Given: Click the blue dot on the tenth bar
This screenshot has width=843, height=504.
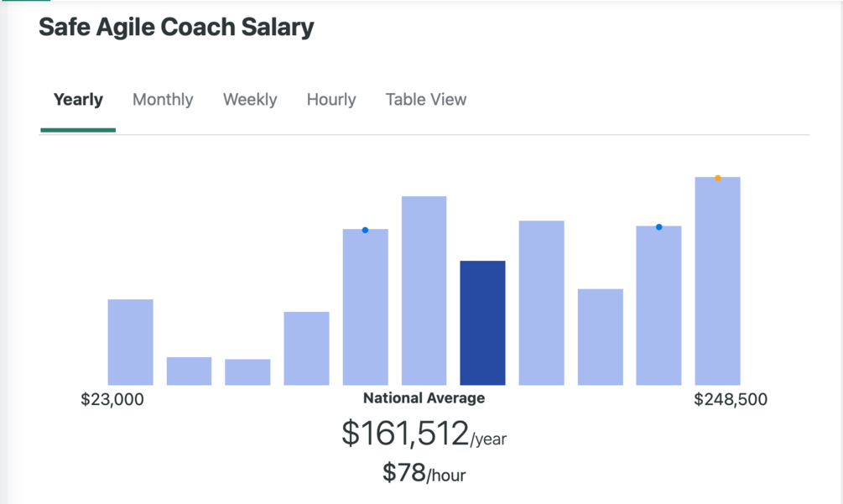Looking at the screenshot, I should (x=658, y=227).
